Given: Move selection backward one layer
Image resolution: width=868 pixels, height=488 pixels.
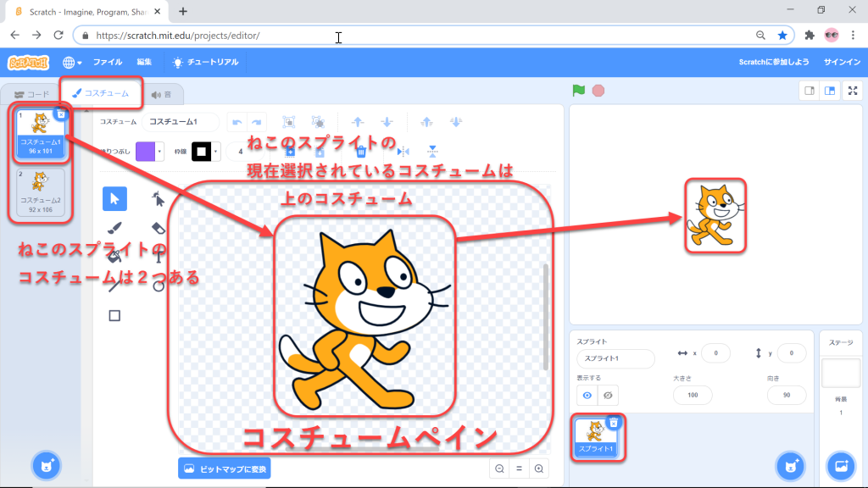Looking at the screenshot, I should coord(387,122).
